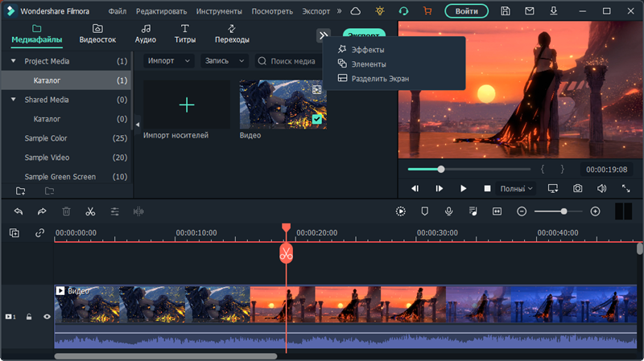
Task: Switch to the Переходы tab
Action: tap(232, 34)
